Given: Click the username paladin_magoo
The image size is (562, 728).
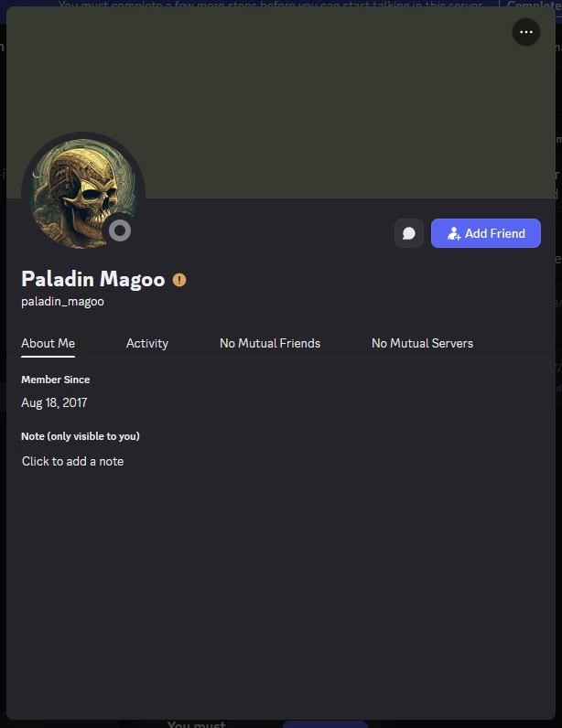Looking at the screenshot, I should pos(62,302).
